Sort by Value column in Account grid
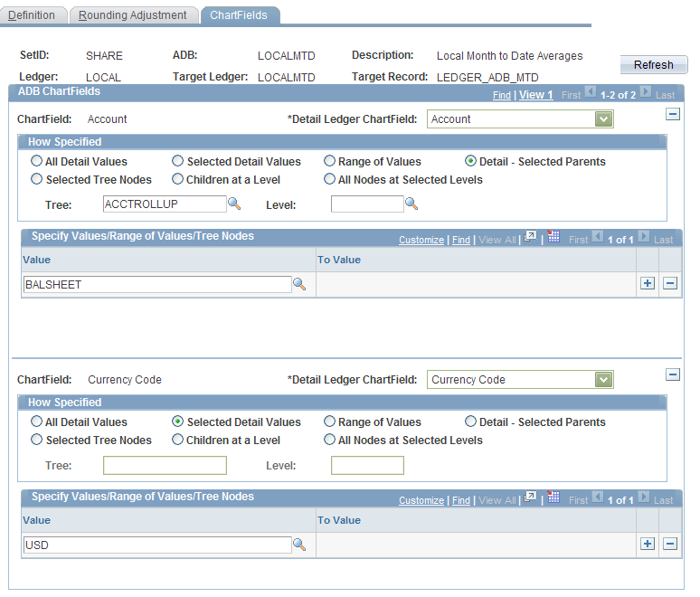Image resolution: width=700 pixels, height=597 pixels. pos(36,260)
